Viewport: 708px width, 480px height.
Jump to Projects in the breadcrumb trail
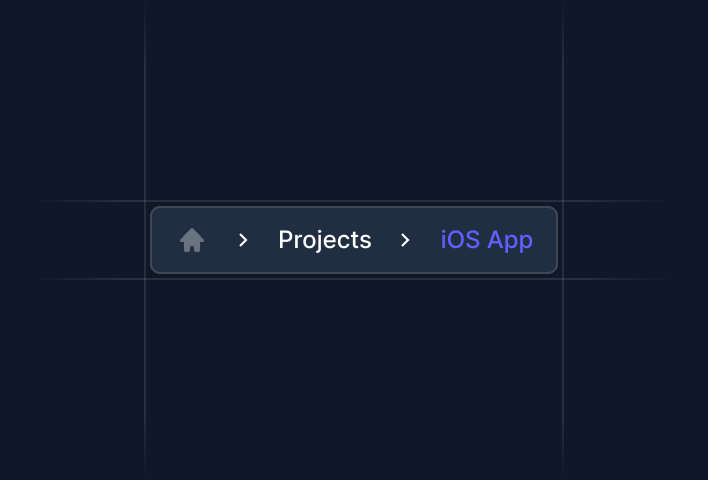tap(325, 240)
